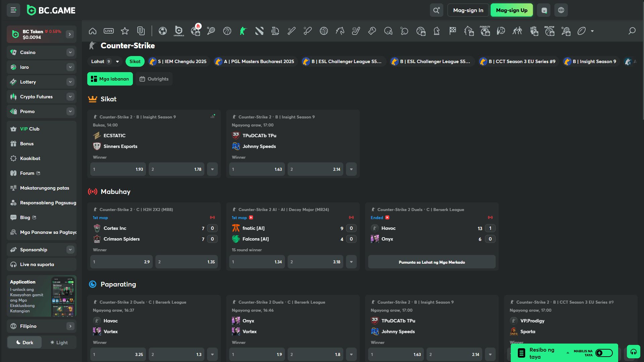The width and height of the screenshot is (644, 362).
Task: Open the Lahat 9 filter dropdown
Action: [105, 61]
